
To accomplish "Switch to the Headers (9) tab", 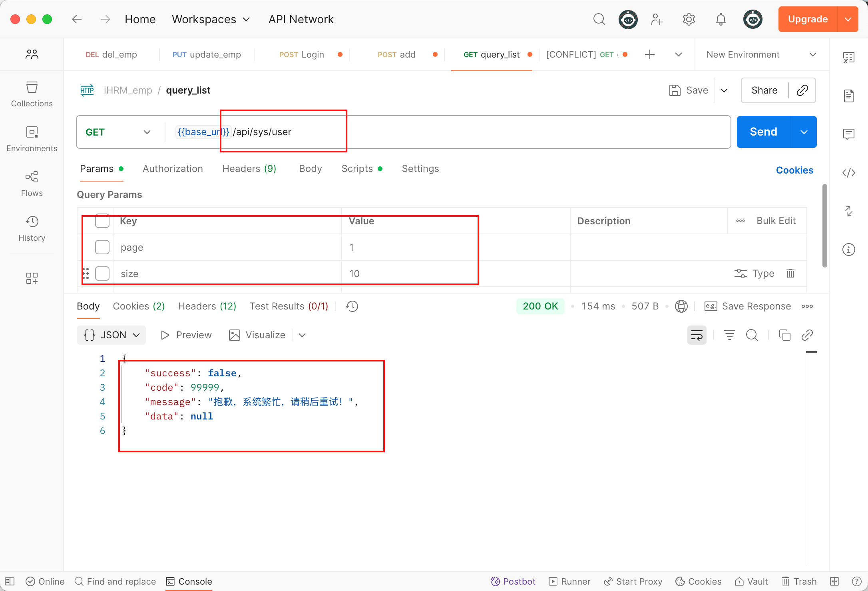I will tap(249, 169).
